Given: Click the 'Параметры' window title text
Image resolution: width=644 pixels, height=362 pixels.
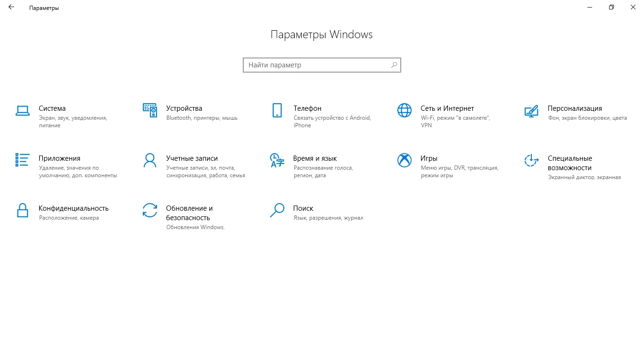Looking at the screenshot, I should point(44,8).
